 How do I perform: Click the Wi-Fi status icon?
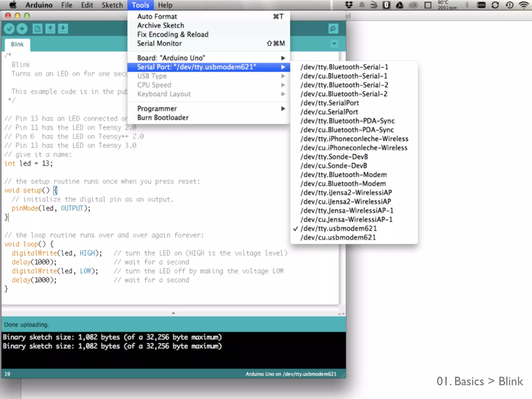coord(523,5)
